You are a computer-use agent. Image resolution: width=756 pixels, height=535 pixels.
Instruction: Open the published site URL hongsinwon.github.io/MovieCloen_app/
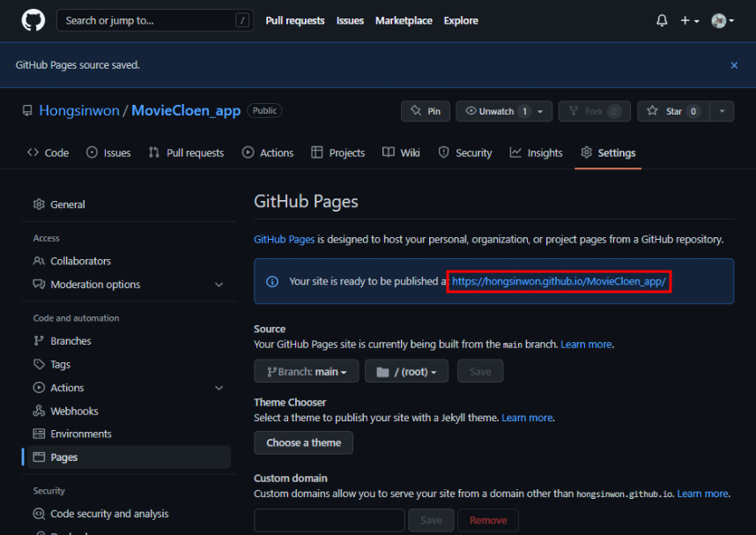(x=559, y=281)
